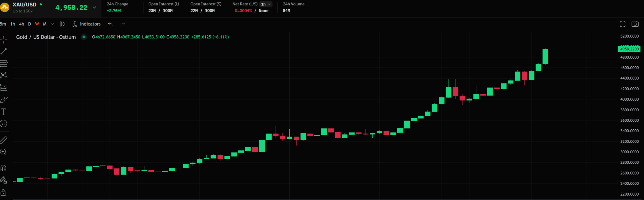Switch to the 4h timeframe
The image size is (644, 200).
tap(21, 24)
